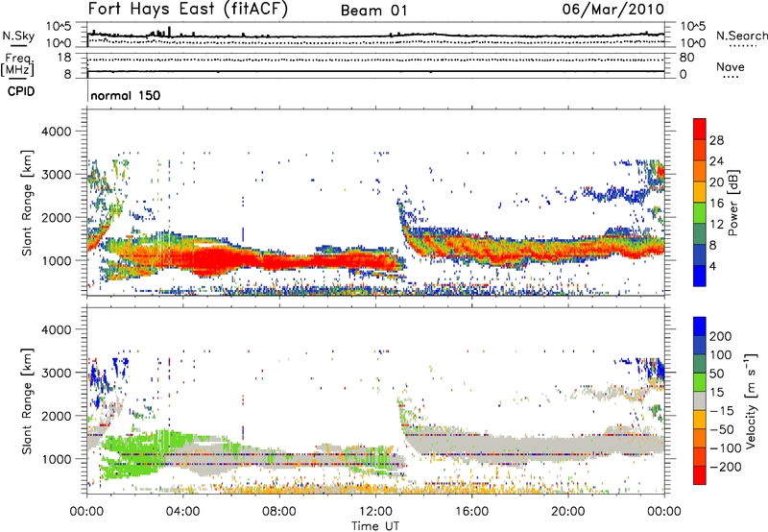Click the "08:00" time tick label

point(279,512)
